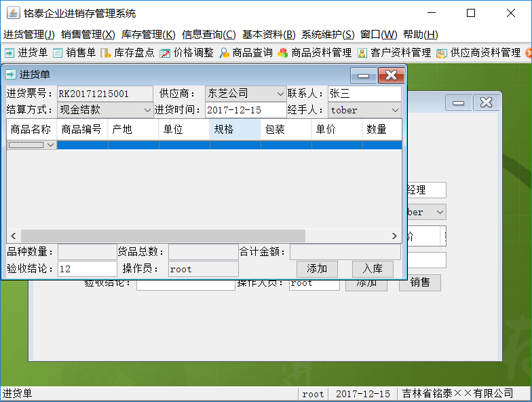Click the status bar company name 吉林省铭泰××有限公司
532x402 pixels.
457,394
